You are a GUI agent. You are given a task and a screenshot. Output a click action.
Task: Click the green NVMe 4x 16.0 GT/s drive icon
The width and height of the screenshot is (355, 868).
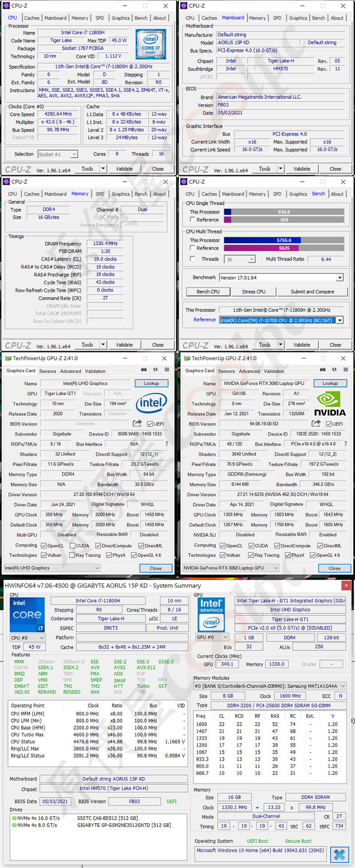pos(14,818)
